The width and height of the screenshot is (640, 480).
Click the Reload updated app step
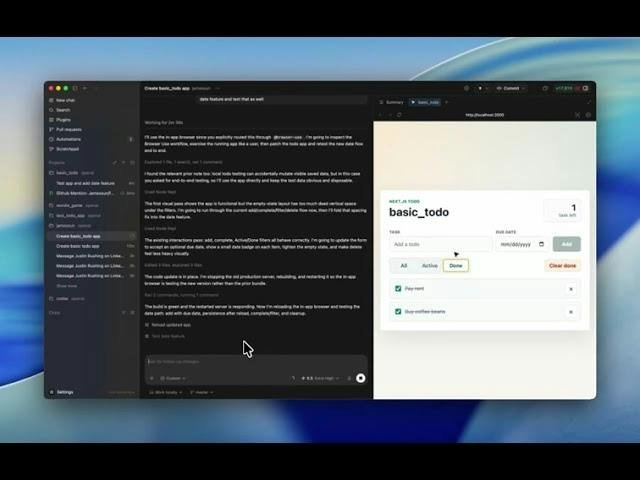[x=171, y=325]
